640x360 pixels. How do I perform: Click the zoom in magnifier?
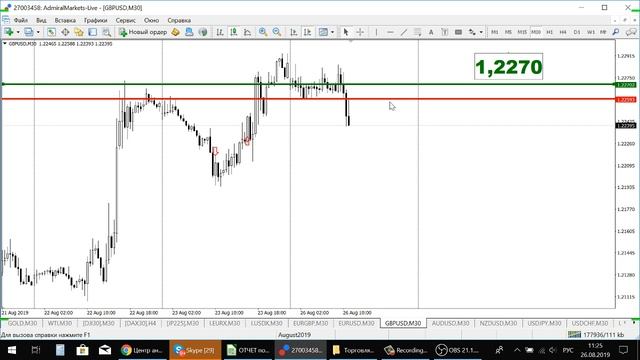pos(263,32)
